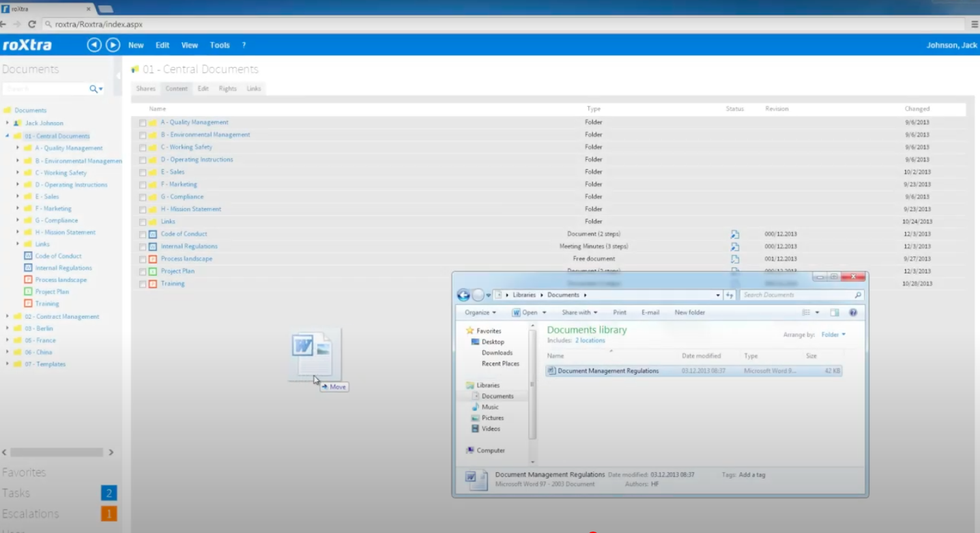Click the E-mail button in Explorer
This screenshot has width=980, height=533.
click(x=650, y=313)
